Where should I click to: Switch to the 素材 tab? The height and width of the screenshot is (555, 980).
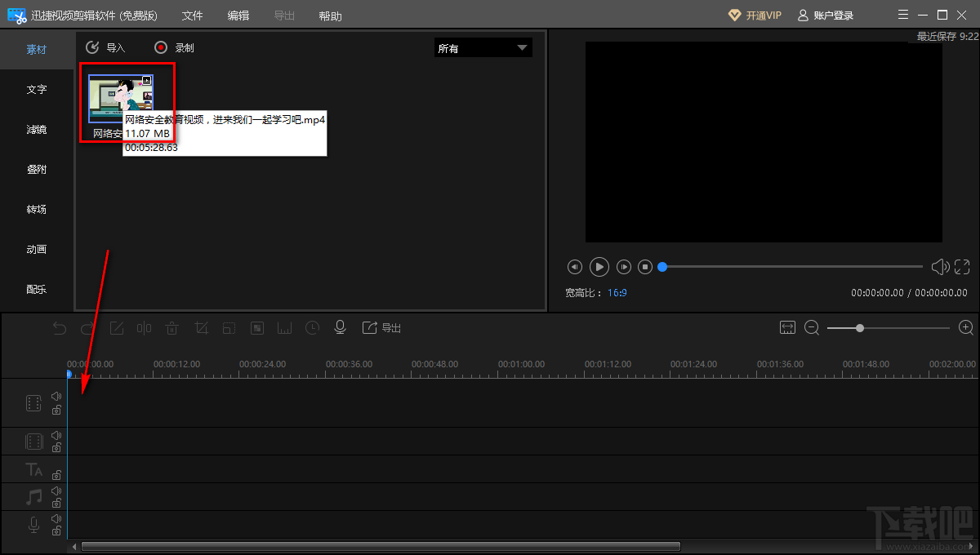click(37, 50)
